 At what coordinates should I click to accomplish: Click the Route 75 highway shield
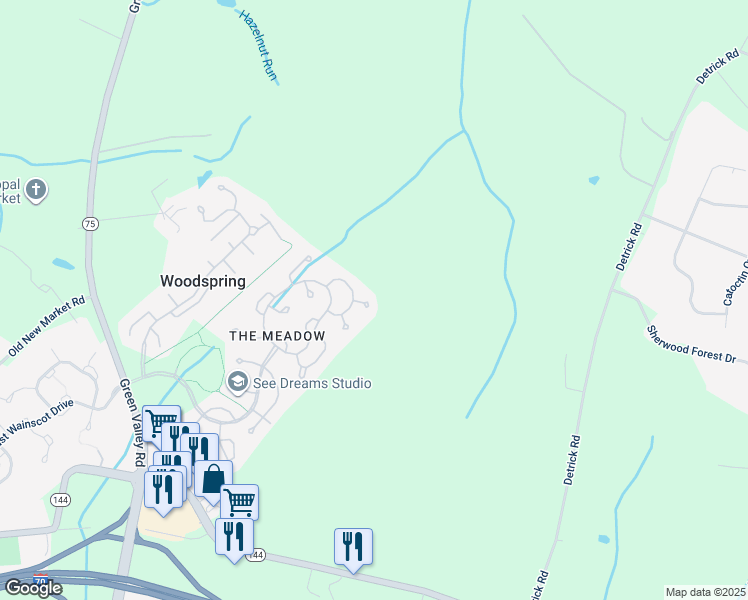click(90, 224)
